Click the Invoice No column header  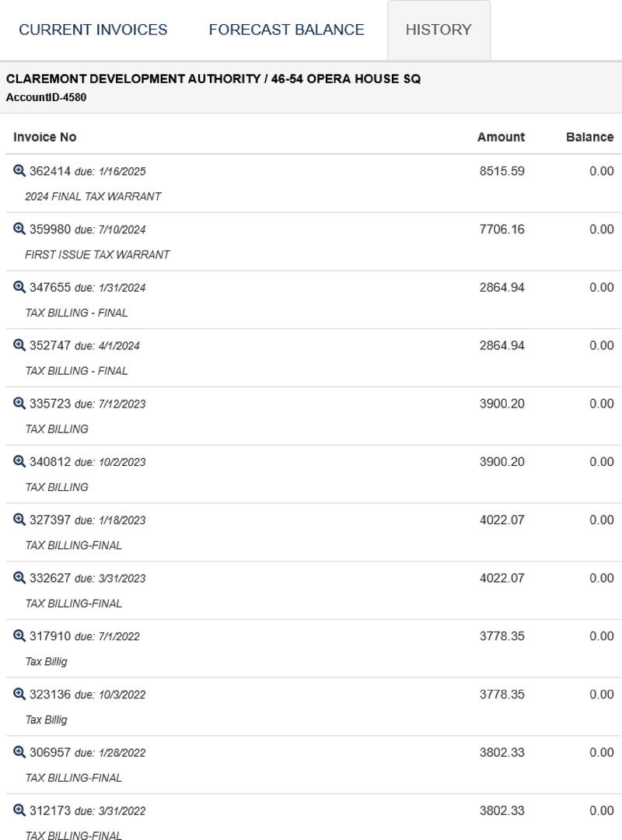(x=45, y=137)
